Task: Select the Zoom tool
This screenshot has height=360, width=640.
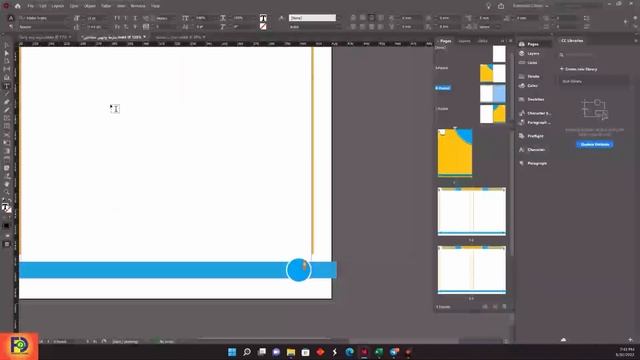Action: (x=7, y=192)
